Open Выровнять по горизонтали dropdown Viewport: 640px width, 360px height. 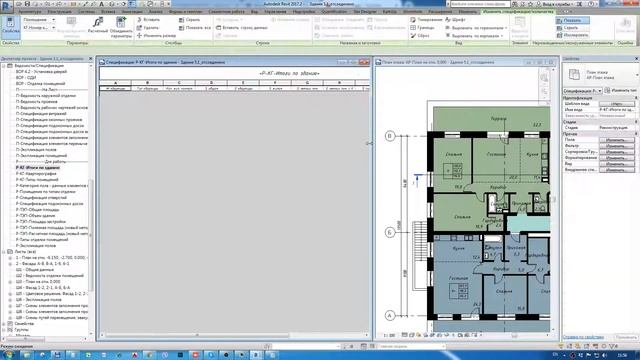click(477, 28)
